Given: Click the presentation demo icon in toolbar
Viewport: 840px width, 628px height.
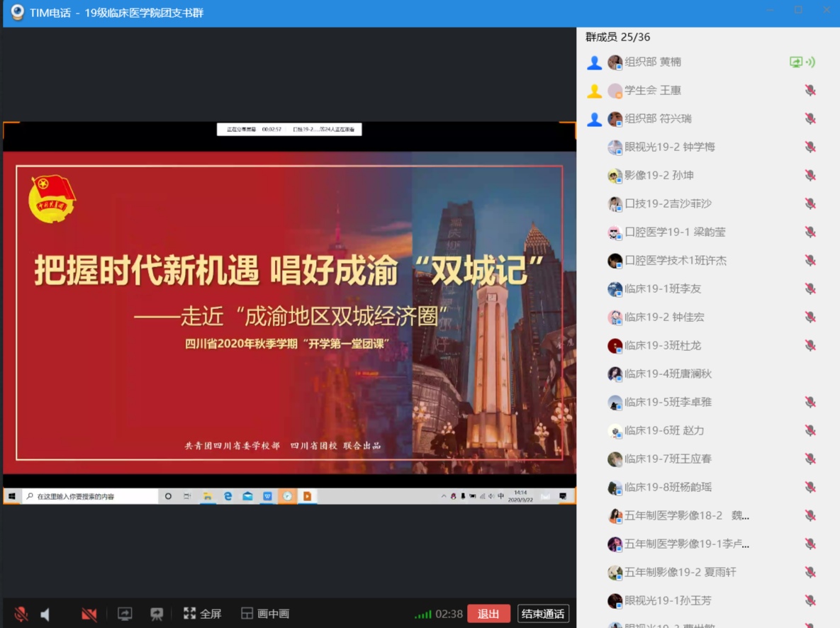Looking at the screenshot, I should pos(157,614).
